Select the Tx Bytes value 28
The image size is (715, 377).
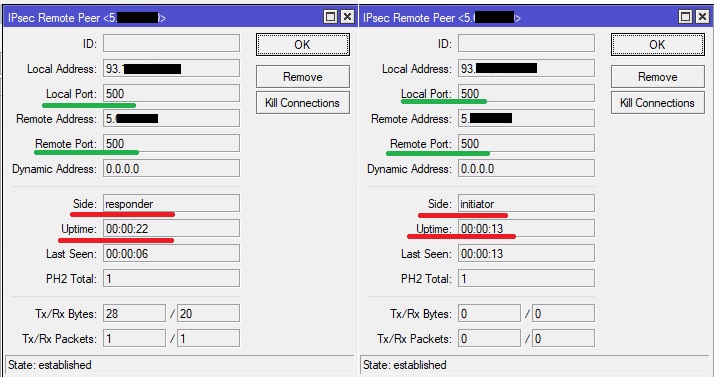134,313
